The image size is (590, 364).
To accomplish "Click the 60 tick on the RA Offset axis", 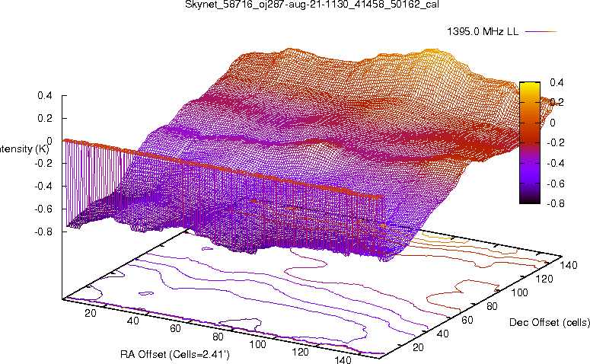I will [x=175, y=328].
